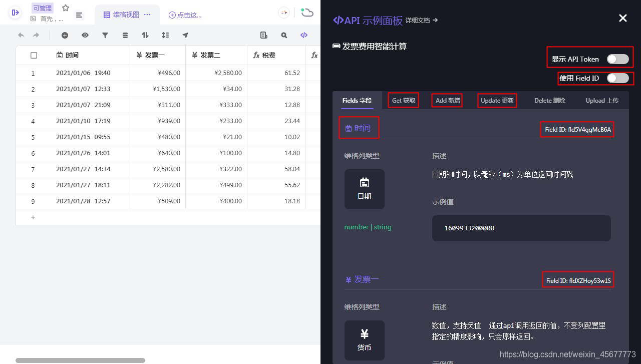The image size is (641, 364).
Task: Click the 日期 field type icon tile
Action: (x=365, y=189)
